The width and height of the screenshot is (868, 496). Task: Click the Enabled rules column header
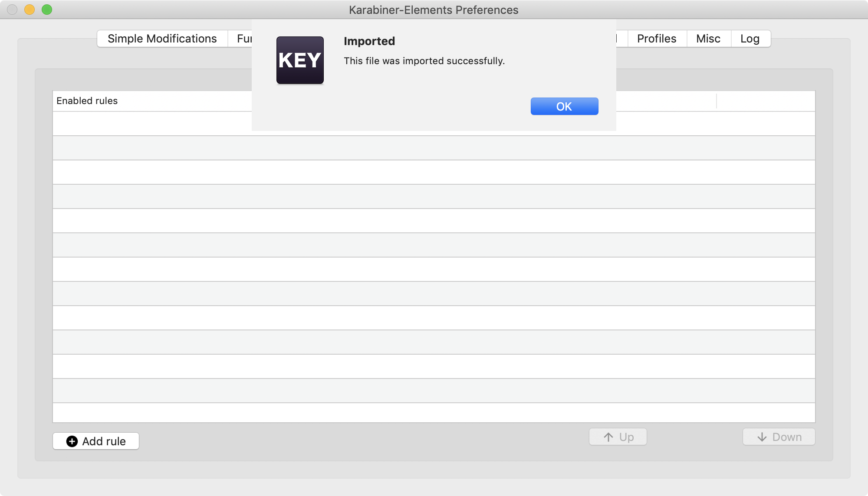click(87, 101)
